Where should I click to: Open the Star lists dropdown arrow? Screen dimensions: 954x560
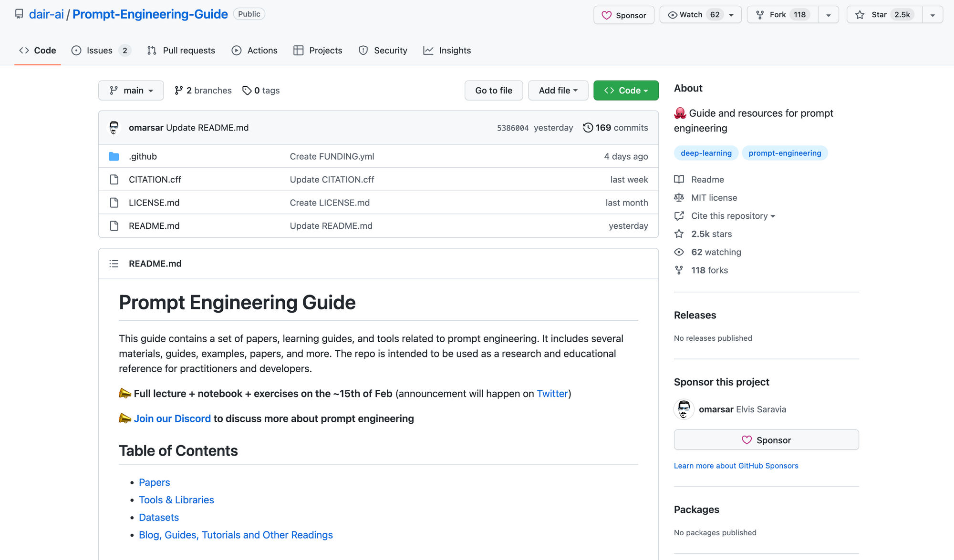tap(933, 15)
